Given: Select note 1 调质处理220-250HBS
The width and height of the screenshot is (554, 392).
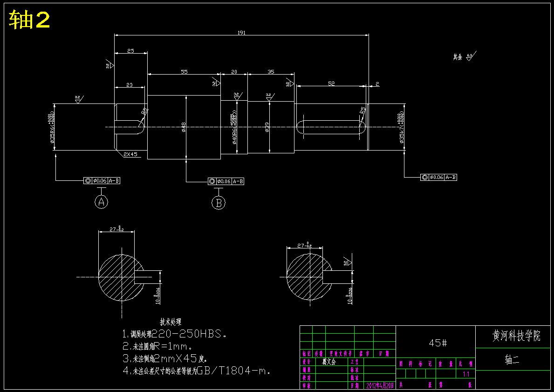Looking at the screenshot, I should 174,334.
